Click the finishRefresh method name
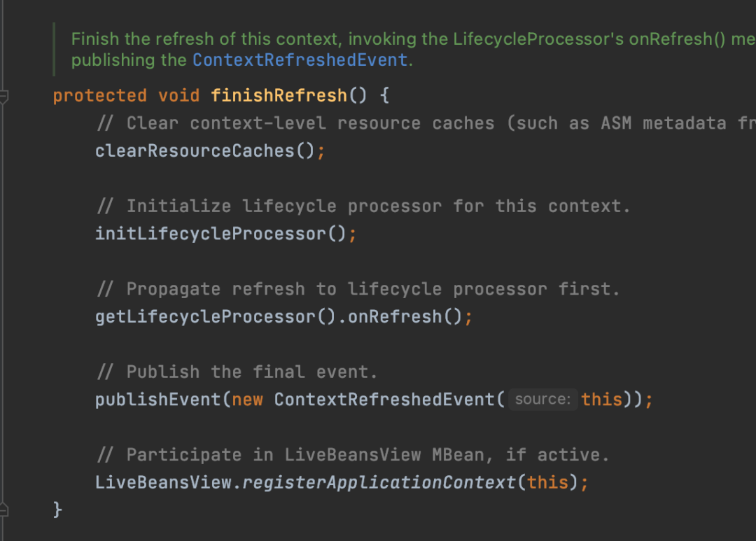 [x=279, y=95]
